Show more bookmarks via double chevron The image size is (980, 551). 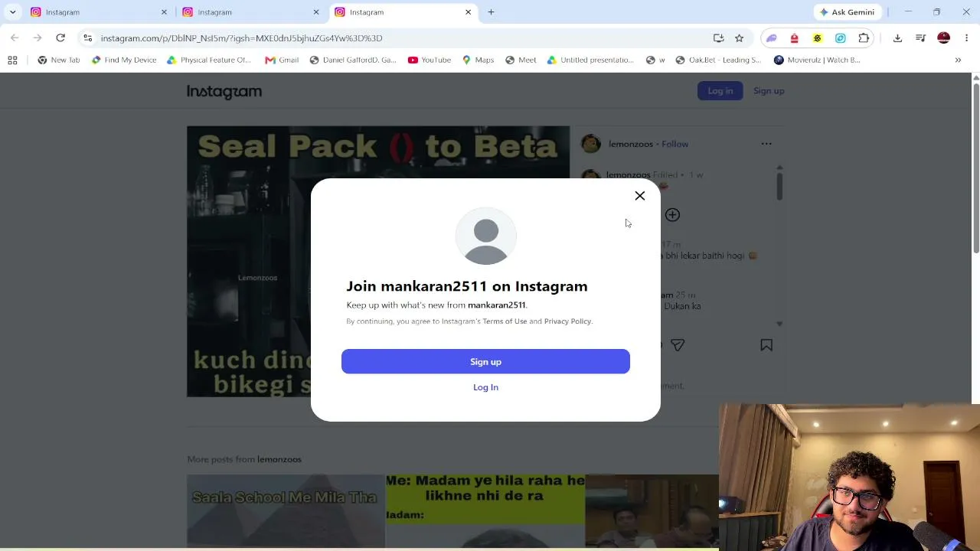(x=958, y=60)
